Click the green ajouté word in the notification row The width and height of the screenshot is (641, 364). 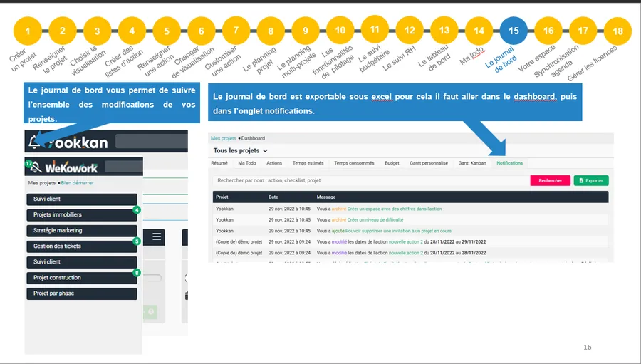(x=338, y=231)
